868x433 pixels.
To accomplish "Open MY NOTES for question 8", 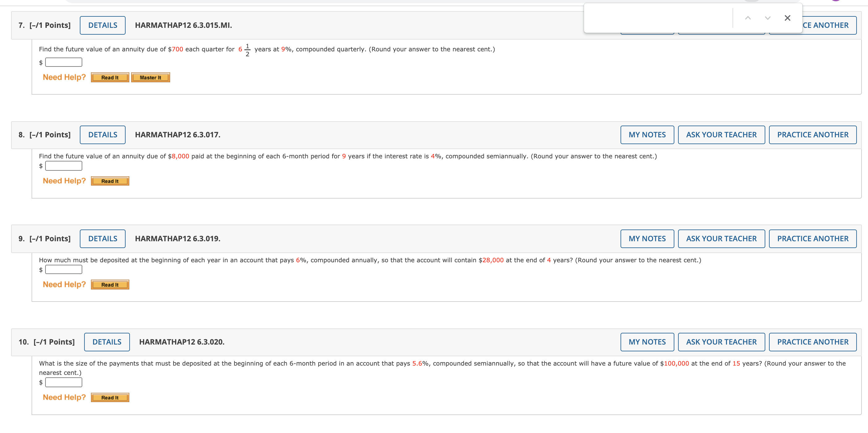I will [x=647, y=135].
